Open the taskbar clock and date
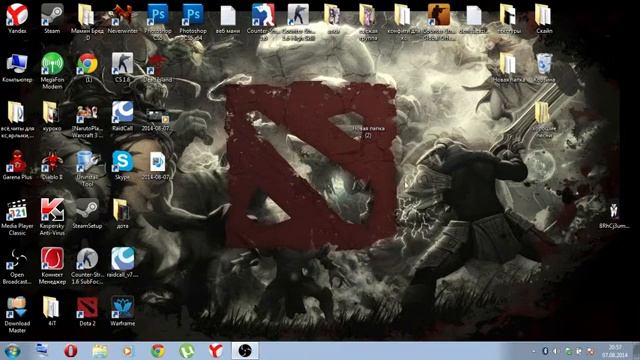 point(615,351)
